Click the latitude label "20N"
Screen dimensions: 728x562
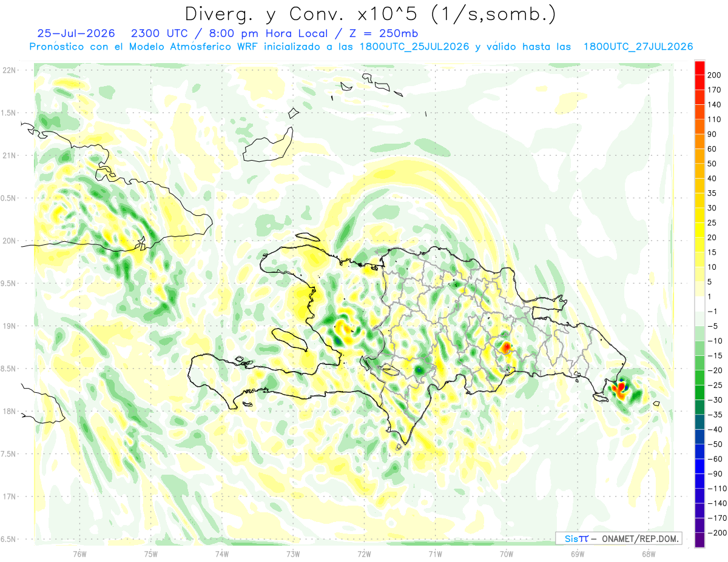click(x=10, y=241)
